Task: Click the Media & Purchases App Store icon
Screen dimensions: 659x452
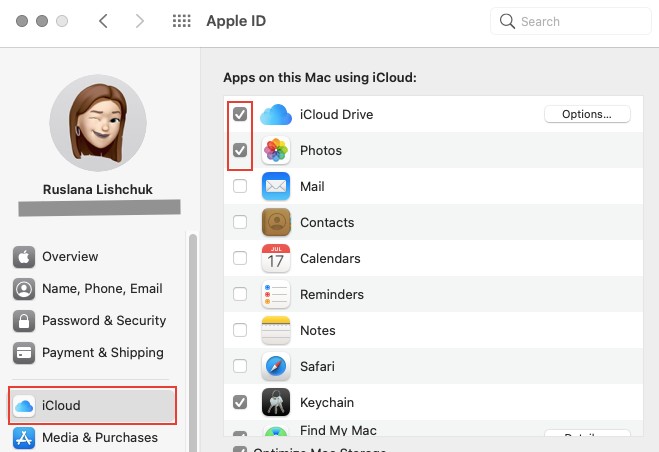Action: click(x=24, y=438)
